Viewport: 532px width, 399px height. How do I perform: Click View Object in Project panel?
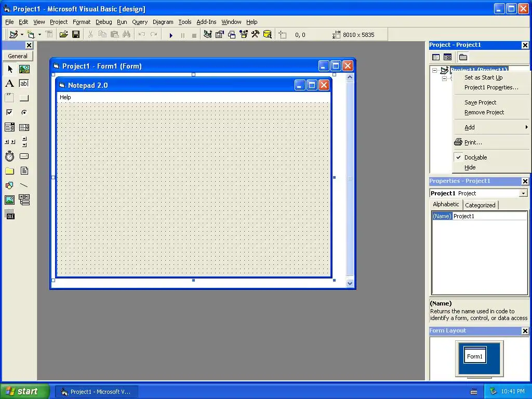click(x=447, y=57)
